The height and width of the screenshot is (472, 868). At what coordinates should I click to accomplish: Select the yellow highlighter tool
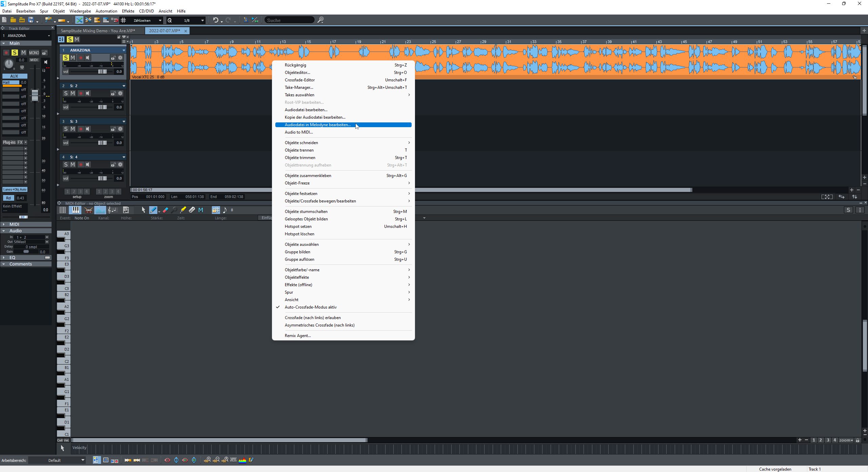pos(183,210)
